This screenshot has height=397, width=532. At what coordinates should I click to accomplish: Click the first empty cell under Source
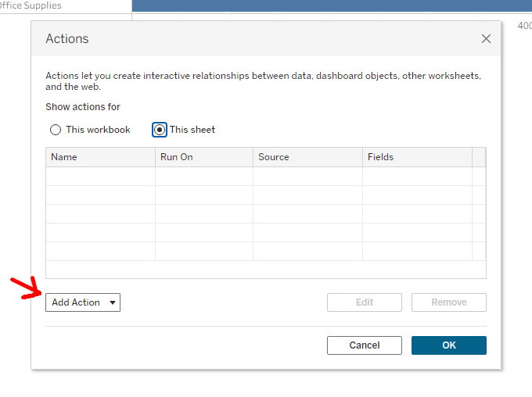307,176
